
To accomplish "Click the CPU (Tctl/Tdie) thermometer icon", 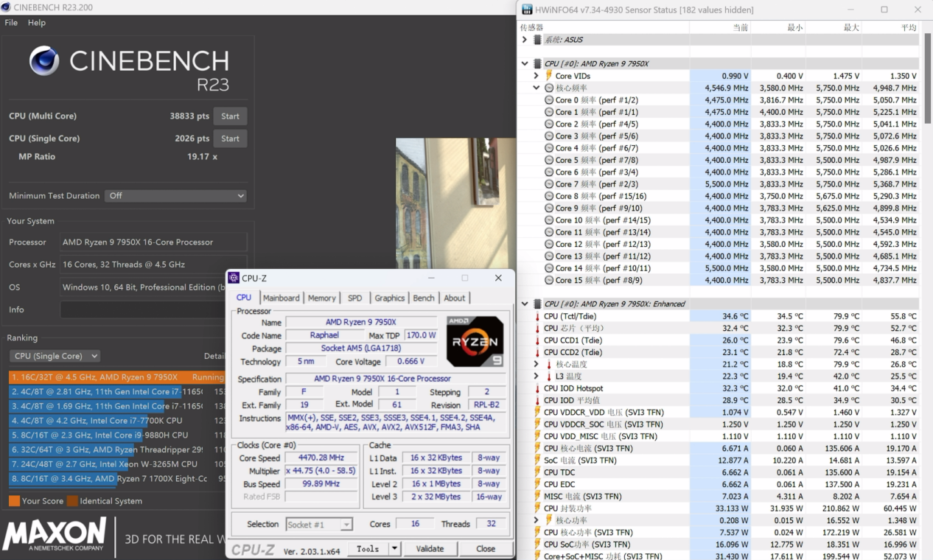I will click(x=537, y=316).
